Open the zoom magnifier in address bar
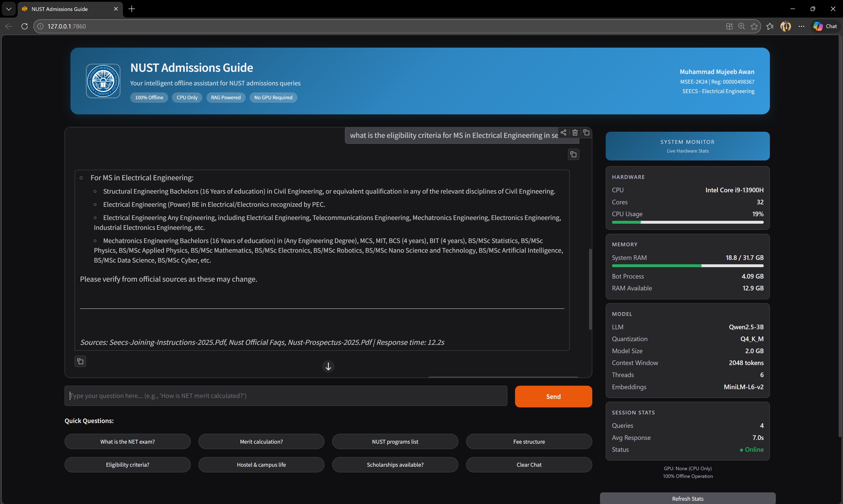 coord(742,26)
